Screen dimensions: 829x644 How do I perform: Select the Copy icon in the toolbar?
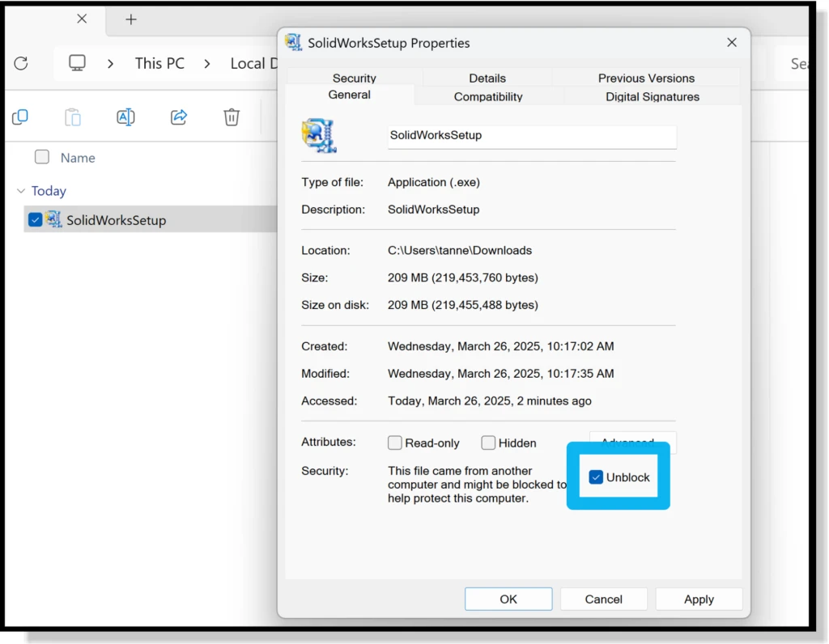(x=20, y=117)
